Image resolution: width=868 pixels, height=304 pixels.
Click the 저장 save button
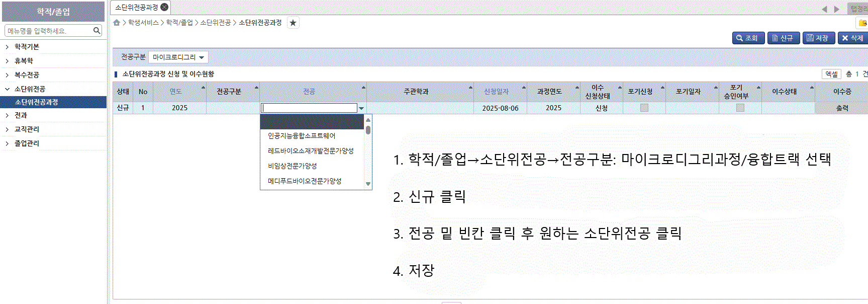coord(818,38)
